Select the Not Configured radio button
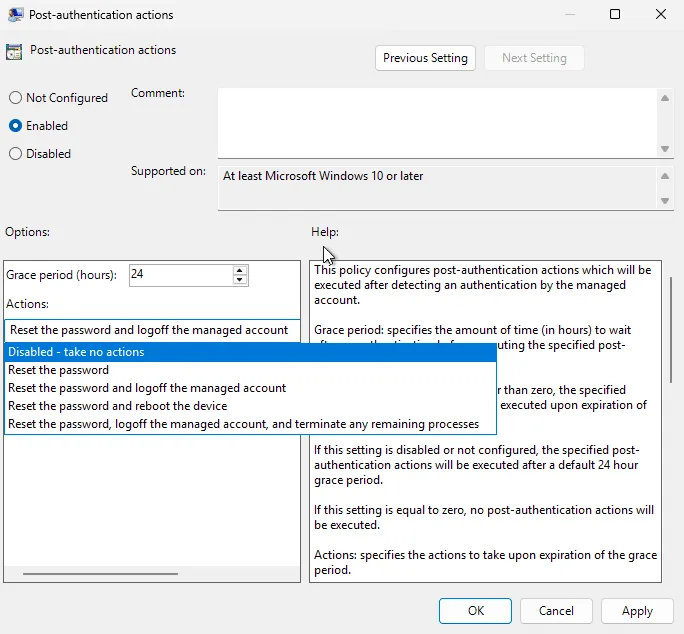Viewport: 684px width, 634px height. 15,98
